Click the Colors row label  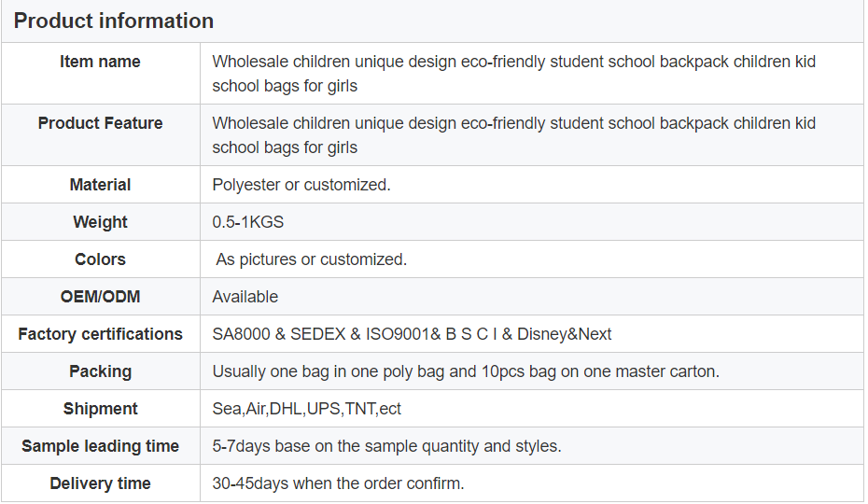[100, 259]
